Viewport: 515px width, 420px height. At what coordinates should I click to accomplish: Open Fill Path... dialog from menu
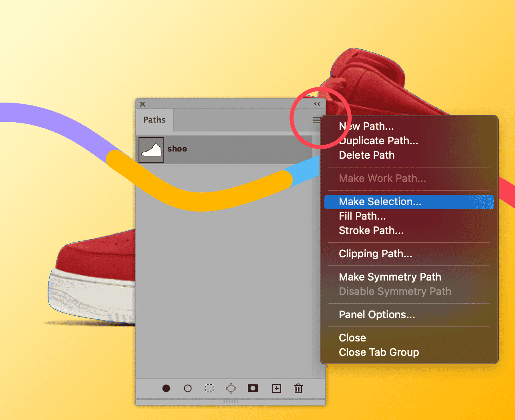(x=362, y=216)
